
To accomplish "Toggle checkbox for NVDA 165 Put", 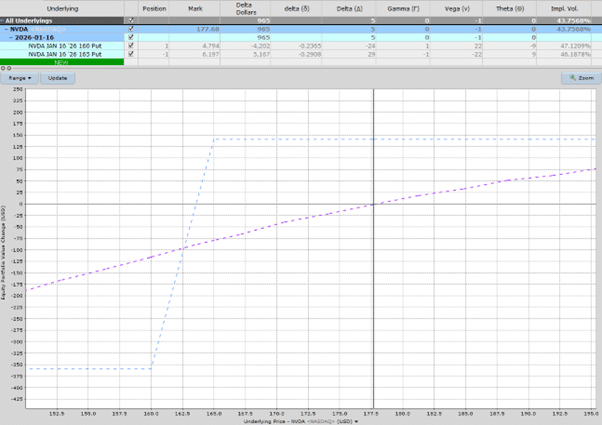I will pyautogui.click(x=131, y=54).
